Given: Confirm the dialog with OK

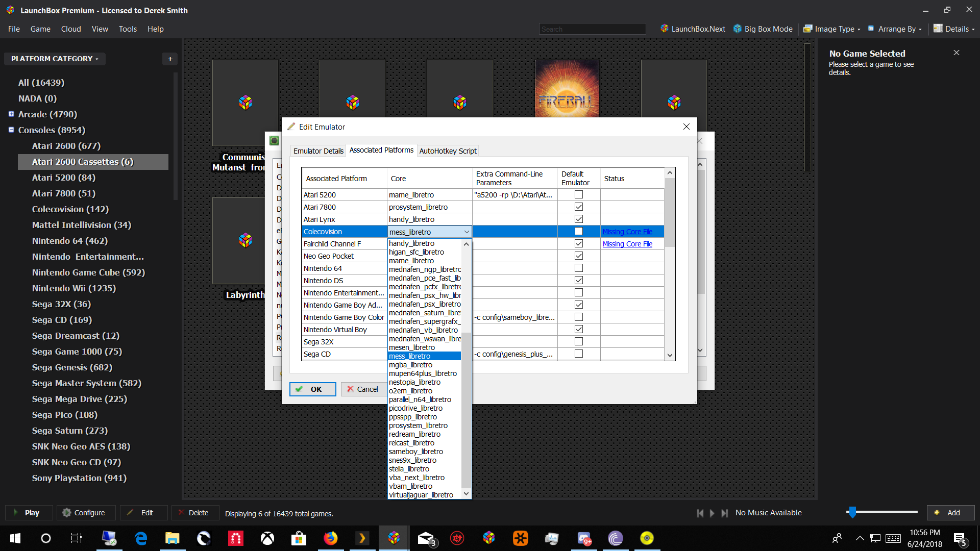Looking at the screenshot, I should point(312,389).
